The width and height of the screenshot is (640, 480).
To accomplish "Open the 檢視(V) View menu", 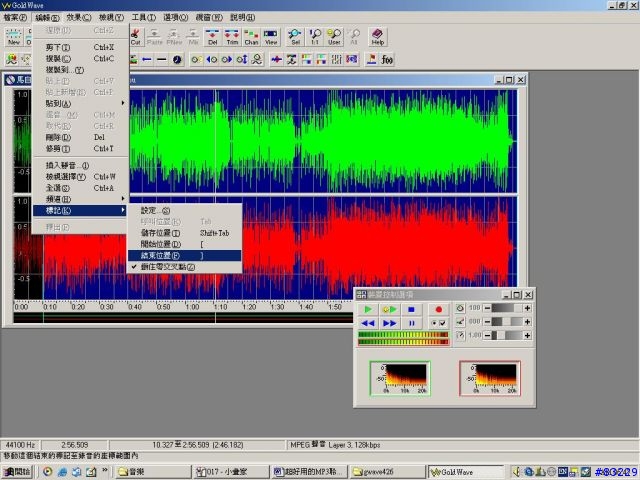I will [x=111, y=18].
